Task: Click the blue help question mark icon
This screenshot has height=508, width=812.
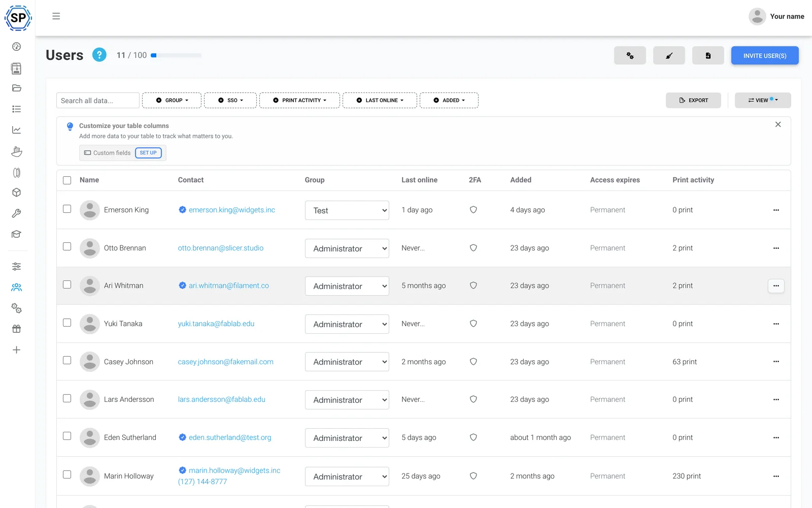Action: coord(99,55)
